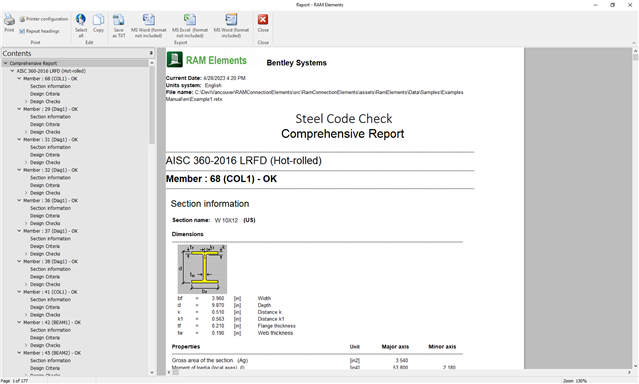
Task: Click the Gross area value 3.540
Action: click(401, 360)
